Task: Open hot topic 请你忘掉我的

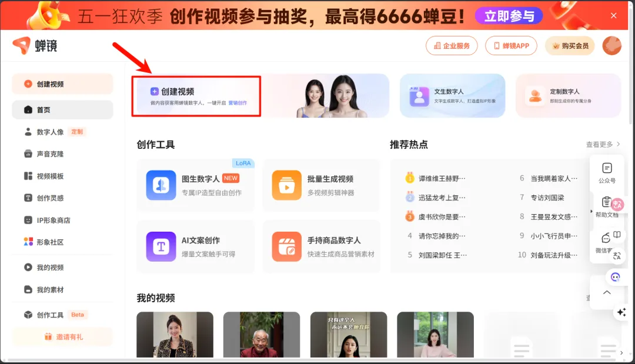Action: point(442,236)
